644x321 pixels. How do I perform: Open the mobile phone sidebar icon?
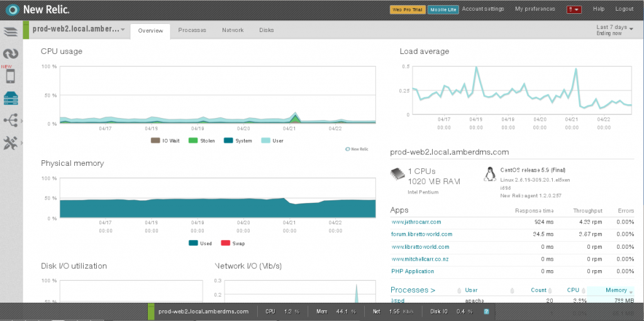coord(10,77)
